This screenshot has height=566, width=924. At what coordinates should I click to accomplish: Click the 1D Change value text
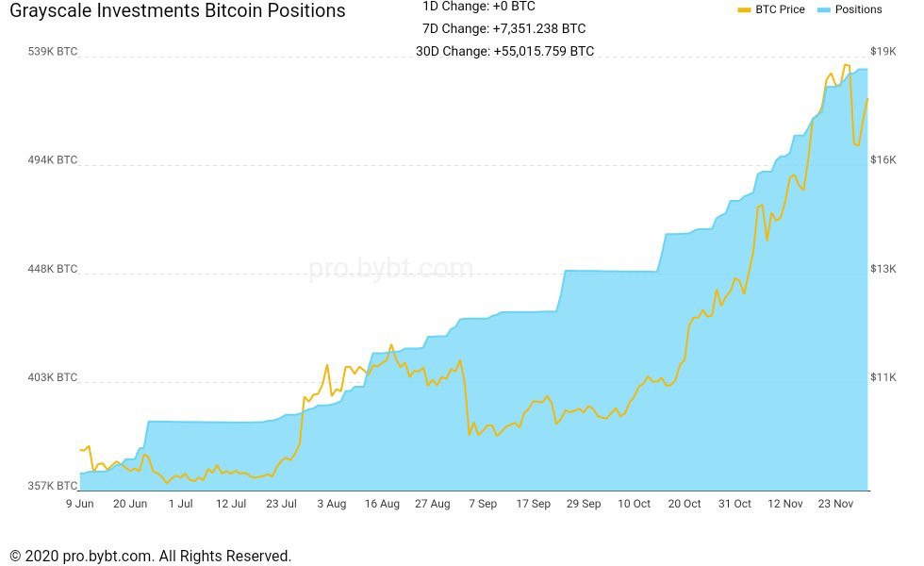[478, 7]
